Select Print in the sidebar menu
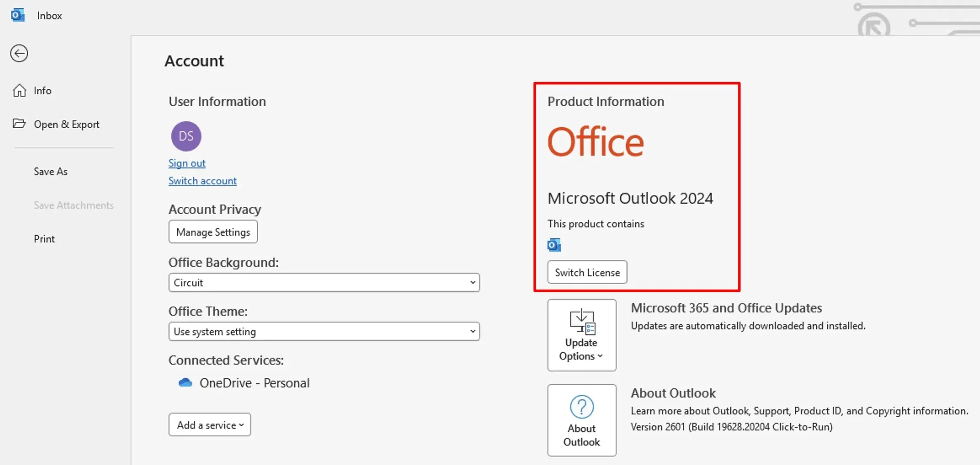This screenshot has width=980, height=465. pyautogui.click(x=44, y=239)
